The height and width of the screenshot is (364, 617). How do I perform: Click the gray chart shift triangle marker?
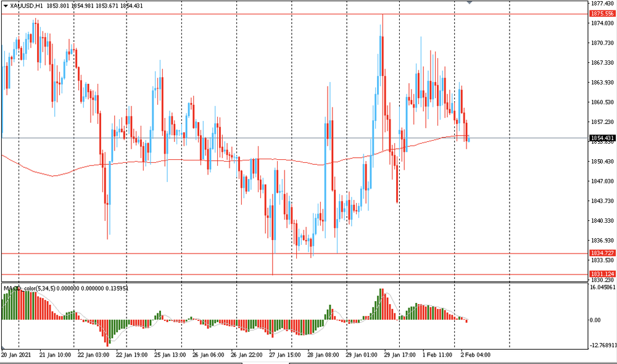[470, 2]
